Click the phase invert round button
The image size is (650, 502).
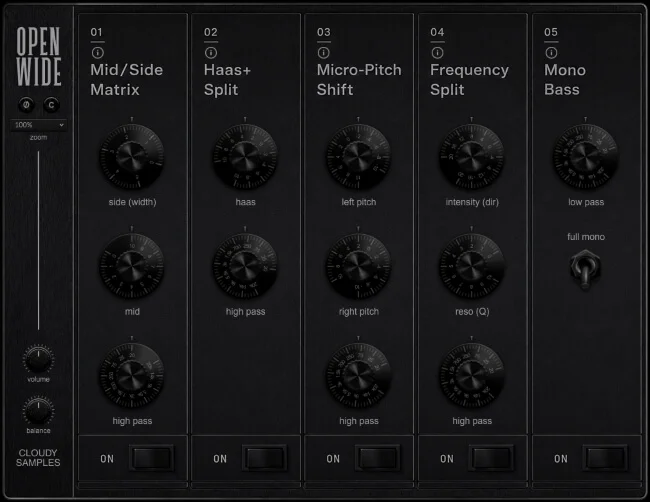26,105
